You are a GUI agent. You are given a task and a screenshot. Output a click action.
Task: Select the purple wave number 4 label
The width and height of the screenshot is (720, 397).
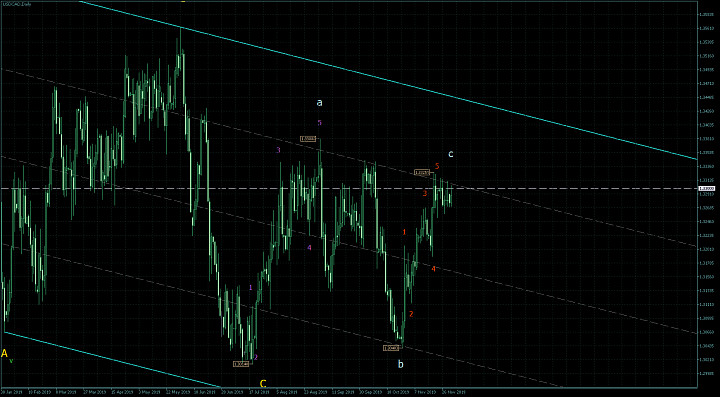[x=309, y=247]
